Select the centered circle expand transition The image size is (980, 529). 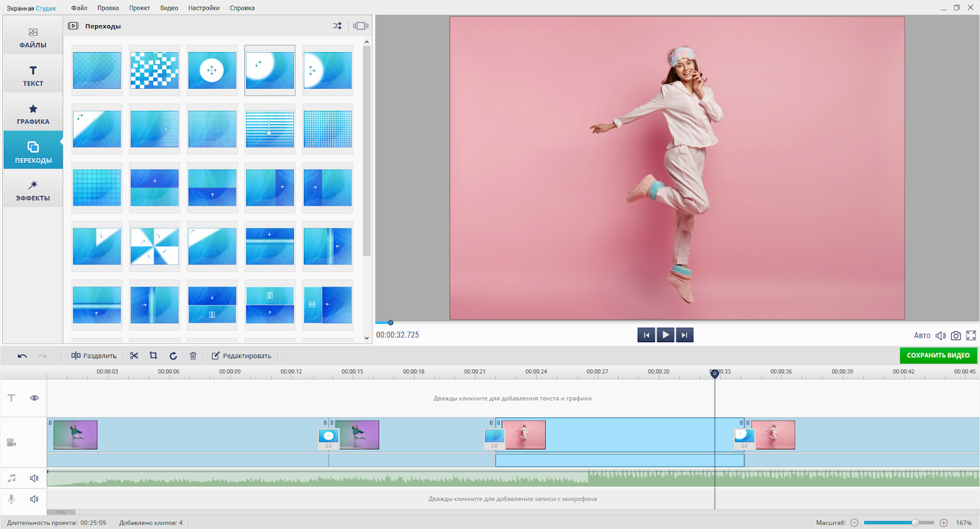click(212, 70)
